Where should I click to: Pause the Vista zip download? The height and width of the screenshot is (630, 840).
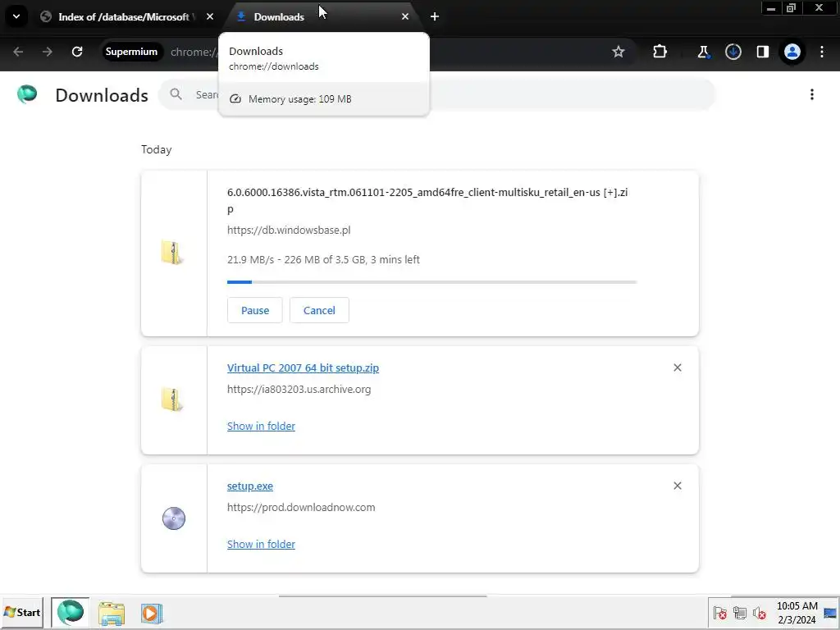(x=254, y=310)
